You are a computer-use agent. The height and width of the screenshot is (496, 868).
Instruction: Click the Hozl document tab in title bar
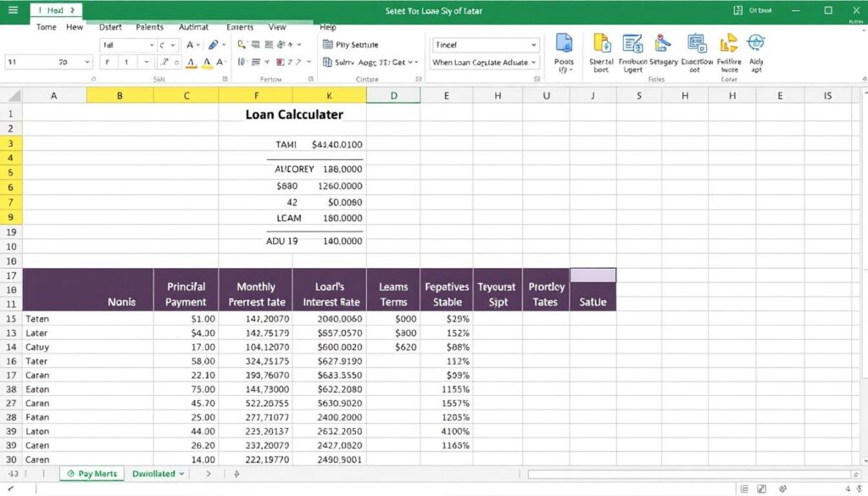(x=55, y=10)
